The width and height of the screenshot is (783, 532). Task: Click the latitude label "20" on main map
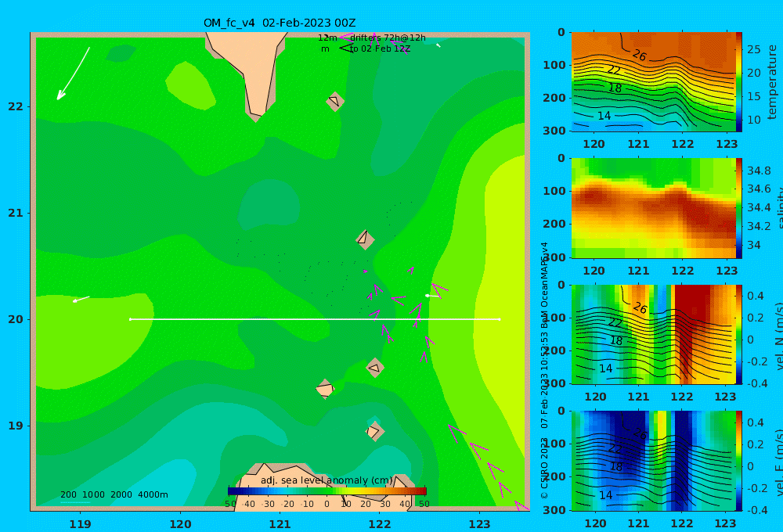pos(15,319)
